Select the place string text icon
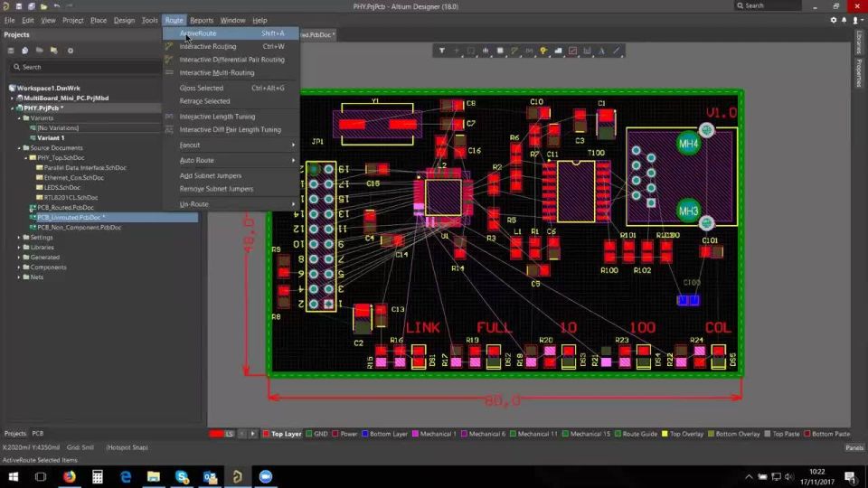 click(602, 51)
